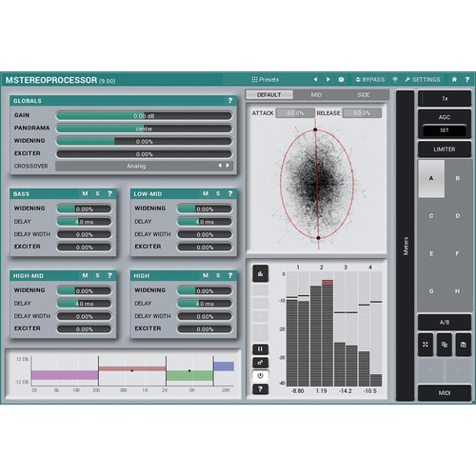Image resolution: width=476 pixels, height=476 pixels.
Task: Click the copy preset icon under A/B
Action: (445, 345)
